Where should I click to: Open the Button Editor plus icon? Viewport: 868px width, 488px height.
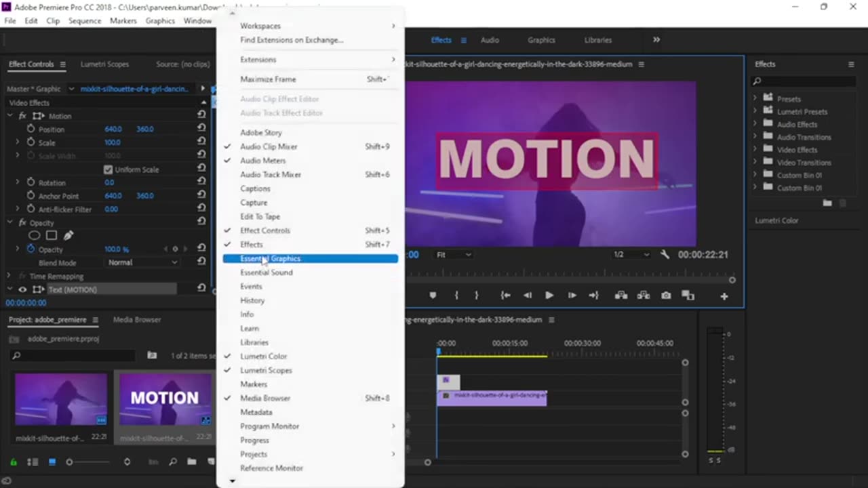pos(724,296)
